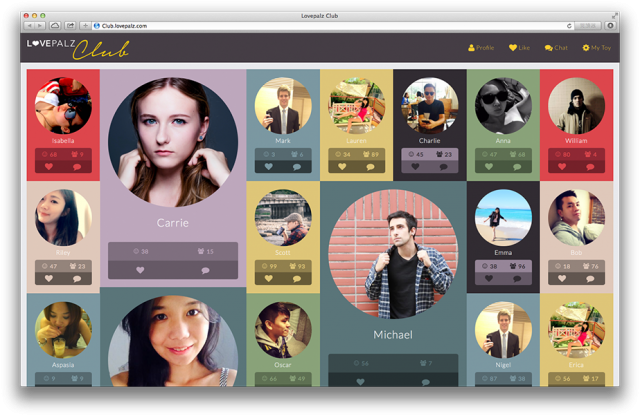The image size is (640, 416).
Task: Click Carrie's name label
Action: point(172,223)
